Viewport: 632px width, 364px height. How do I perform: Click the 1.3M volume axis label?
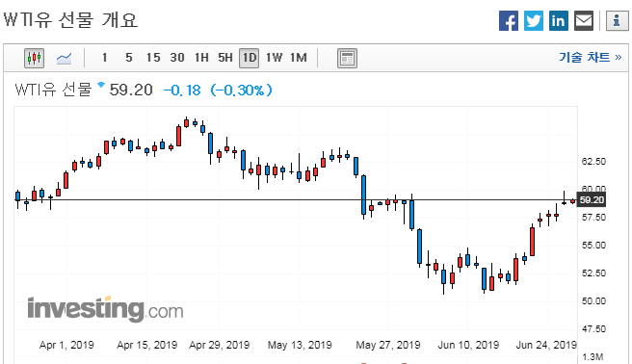click(x=592, y=356)
